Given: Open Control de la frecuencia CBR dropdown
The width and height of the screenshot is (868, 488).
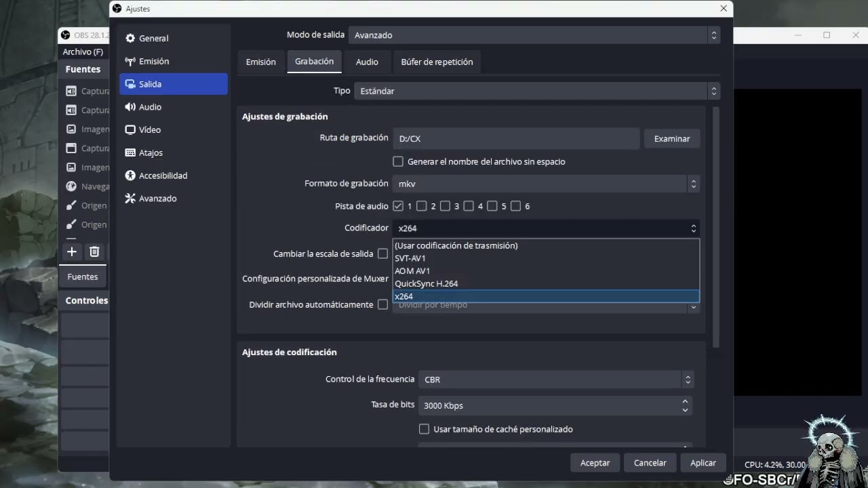Looking at the screenshot, I should pos(556,380).
